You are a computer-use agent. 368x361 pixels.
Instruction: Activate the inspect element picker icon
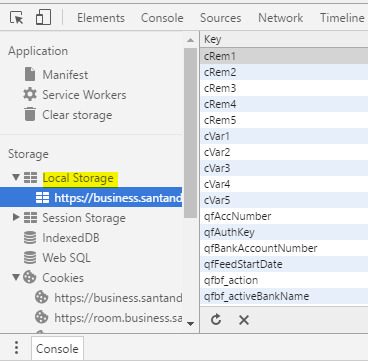click(17, 17)
